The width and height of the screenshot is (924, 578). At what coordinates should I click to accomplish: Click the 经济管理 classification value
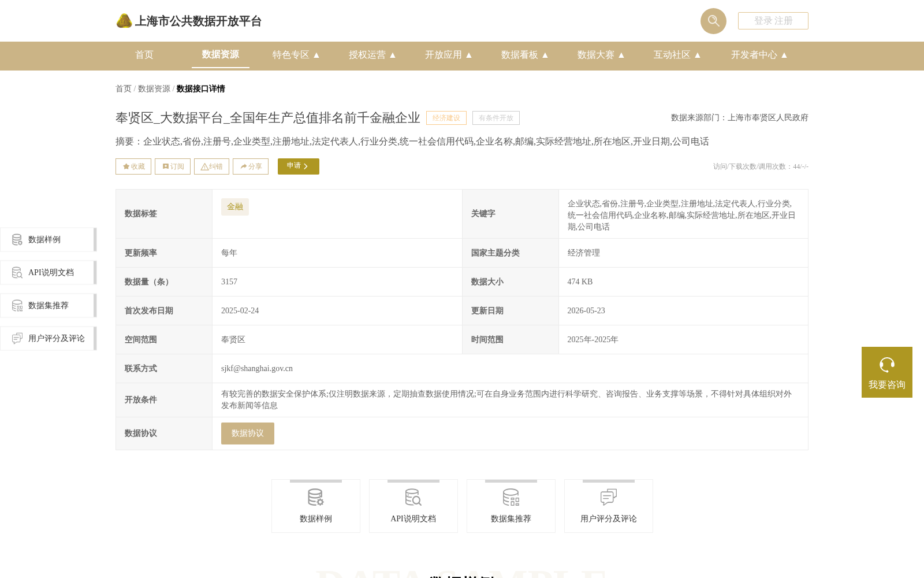584,253
